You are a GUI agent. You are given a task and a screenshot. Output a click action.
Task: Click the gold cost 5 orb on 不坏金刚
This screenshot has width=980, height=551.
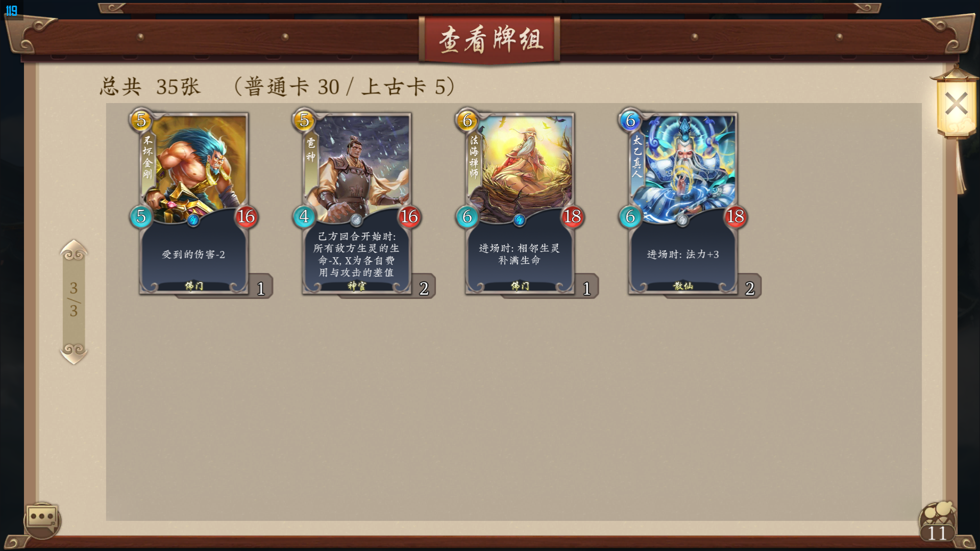[141, 120]
